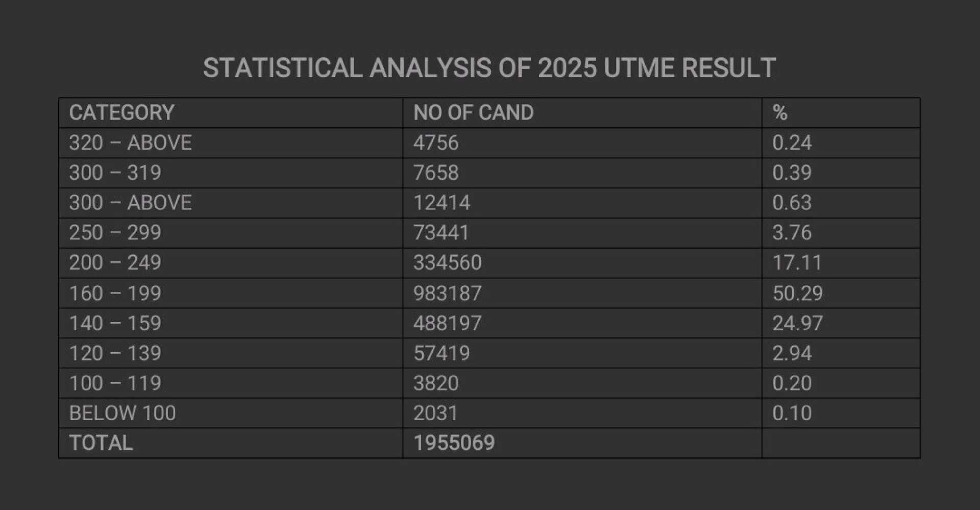Click the NO OF CAND column header
The height and width of the screenshot is (510, 980).
pyautogui.click(x=473, y=113)
